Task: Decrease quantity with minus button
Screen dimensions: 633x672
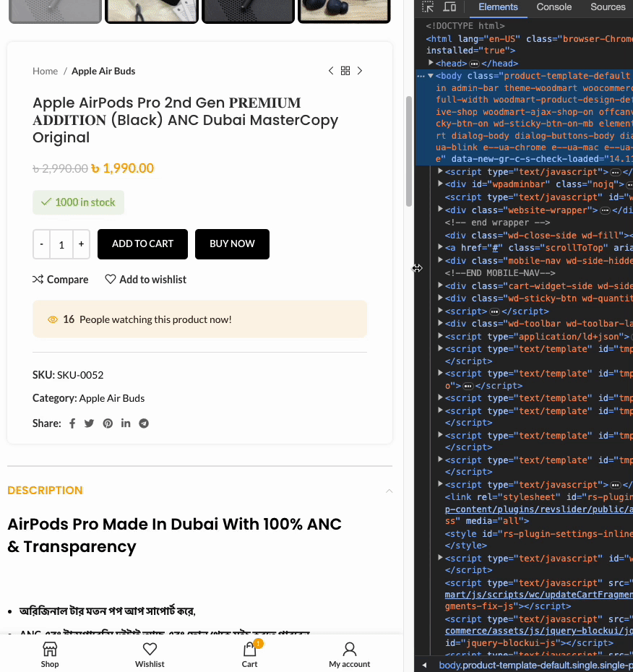Action: tap(42, 244)
